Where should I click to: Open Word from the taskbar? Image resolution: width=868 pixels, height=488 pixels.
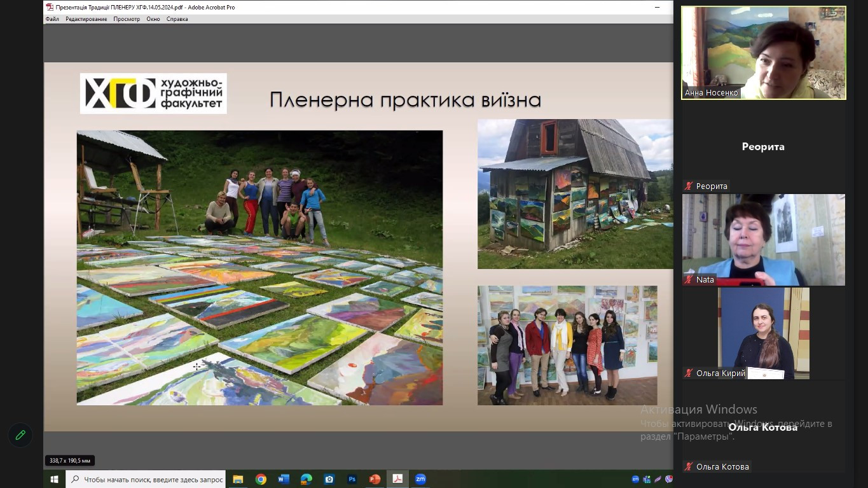[x=284, y=479]
